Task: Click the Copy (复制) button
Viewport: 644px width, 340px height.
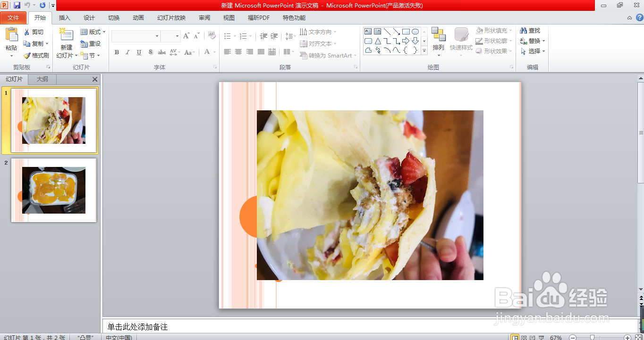Action: (x=36, y=43)
